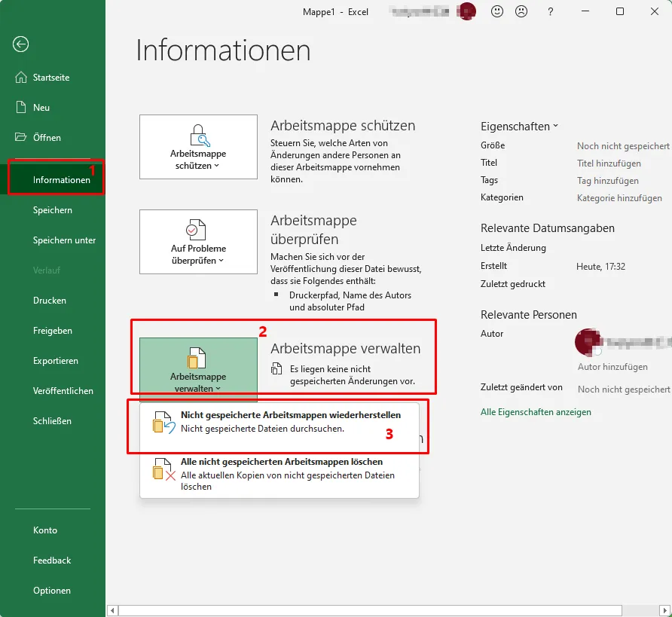Open the Optionen menu entry

pyautogui.click(x=52, y=590)
